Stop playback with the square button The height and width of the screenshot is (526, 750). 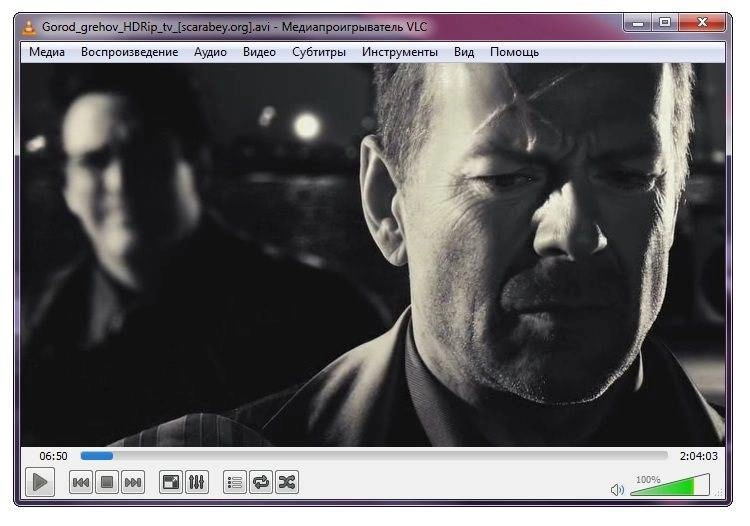[x=107, y=482]
